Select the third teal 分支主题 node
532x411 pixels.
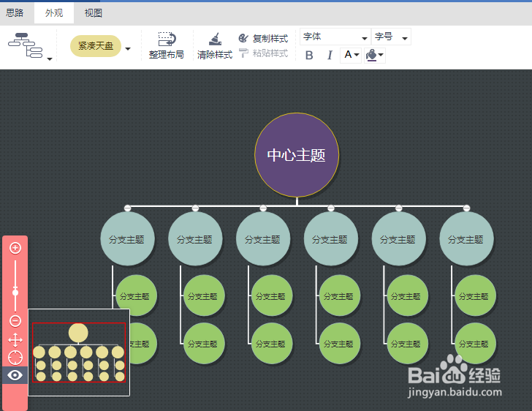tap(263, 239)
